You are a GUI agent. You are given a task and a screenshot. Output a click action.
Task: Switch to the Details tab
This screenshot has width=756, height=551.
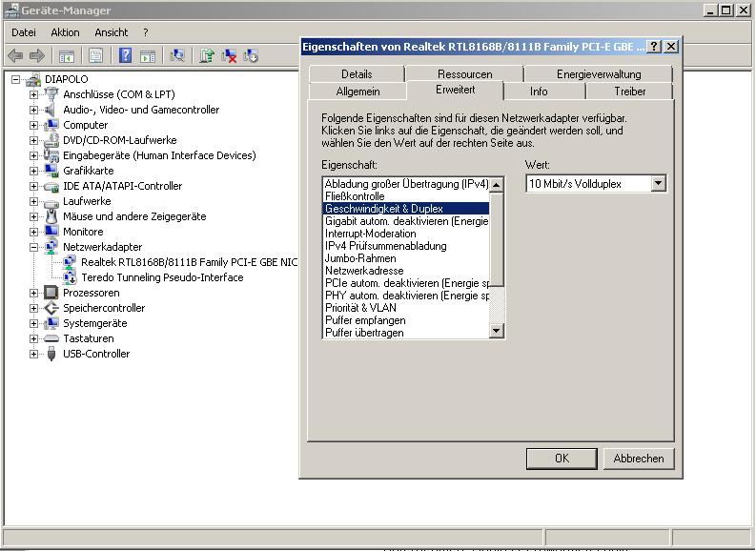point(357,74)
